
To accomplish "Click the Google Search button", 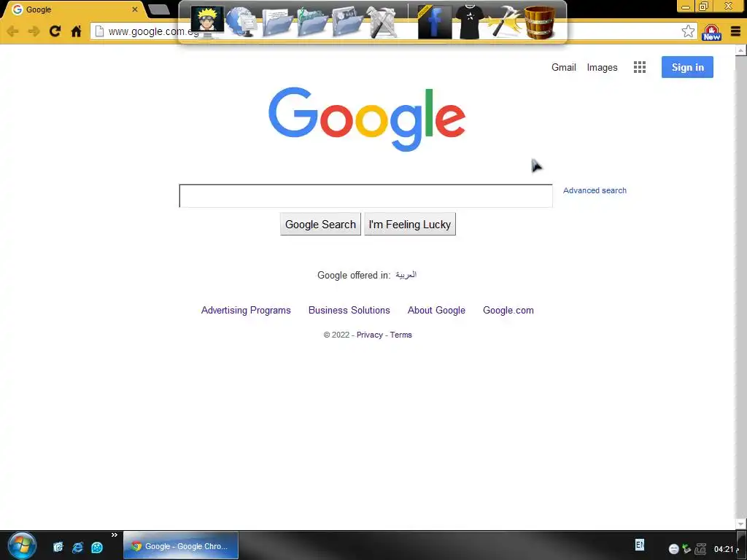I will (320, 225).
